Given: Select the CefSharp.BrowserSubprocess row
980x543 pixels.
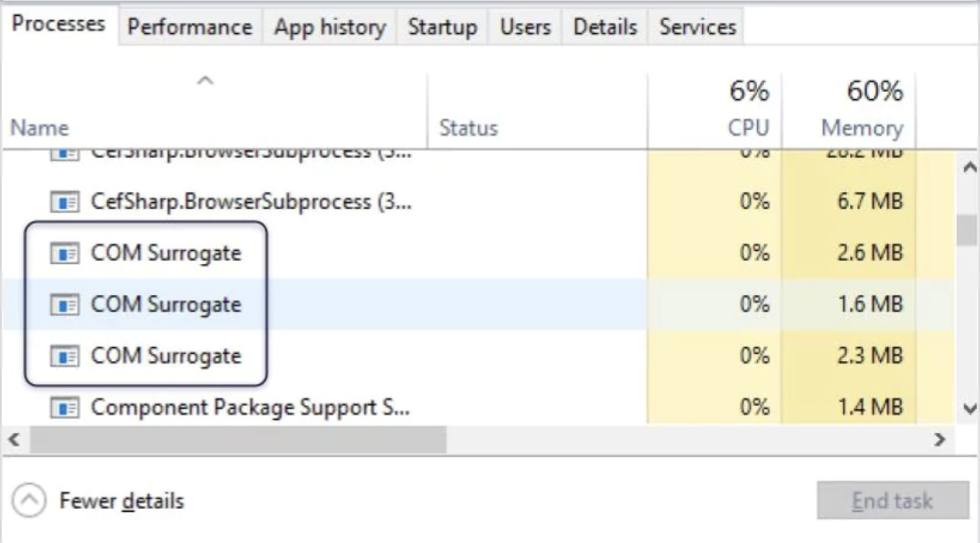Looking at the screenshot, I should [277, 201].
